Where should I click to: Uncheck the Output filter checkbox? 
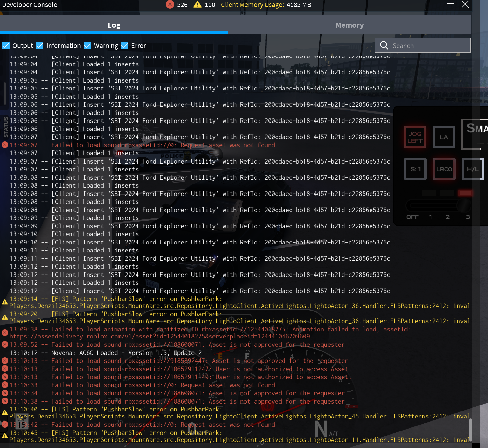tap(6, 46)
